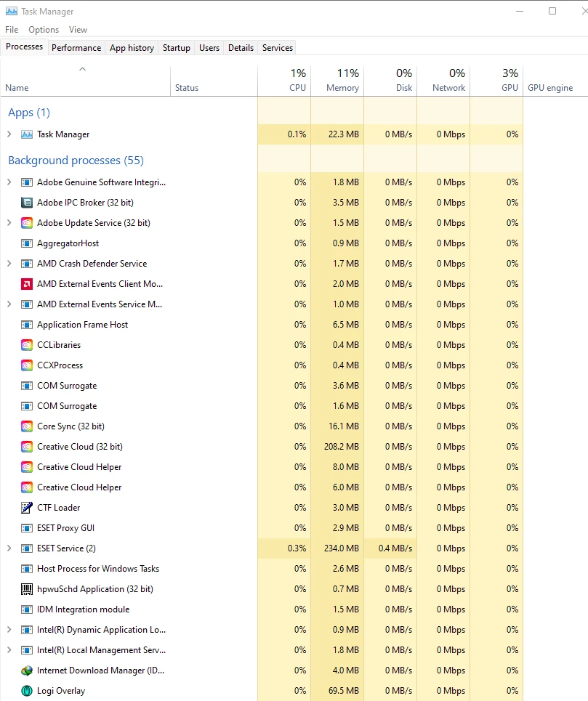Switch to the Details tab

[241, 48]
